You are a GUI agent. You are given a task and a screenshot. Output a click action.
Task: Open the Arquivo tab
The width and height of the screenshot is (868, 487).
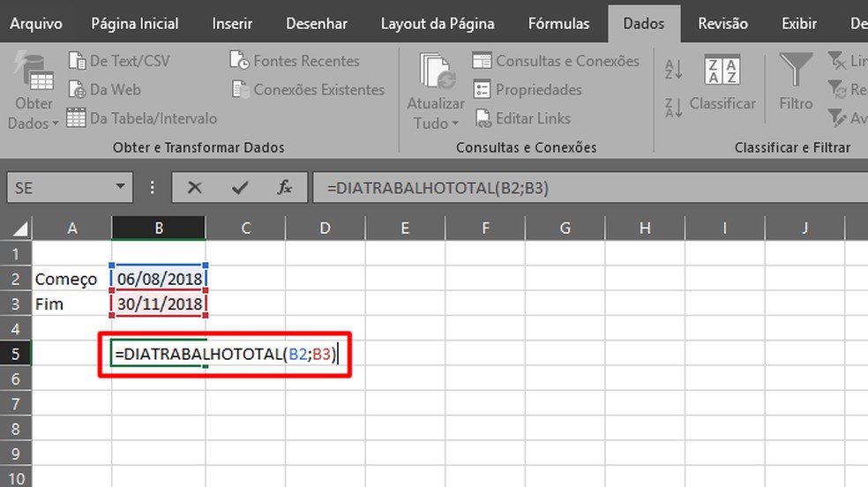click(x=36, y=24)
